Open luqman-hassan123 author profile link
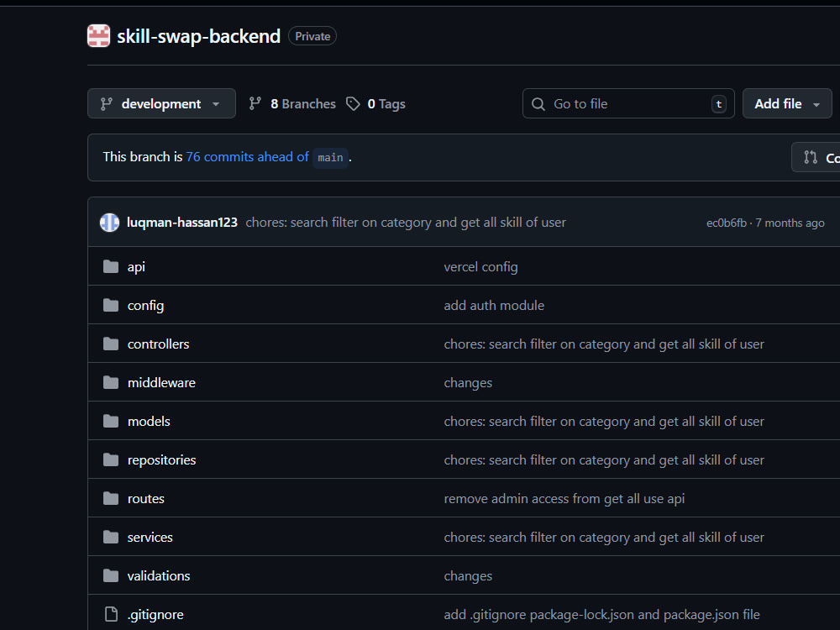The width and height of the screenshot is (840, 630). click(x=182, y=223)
